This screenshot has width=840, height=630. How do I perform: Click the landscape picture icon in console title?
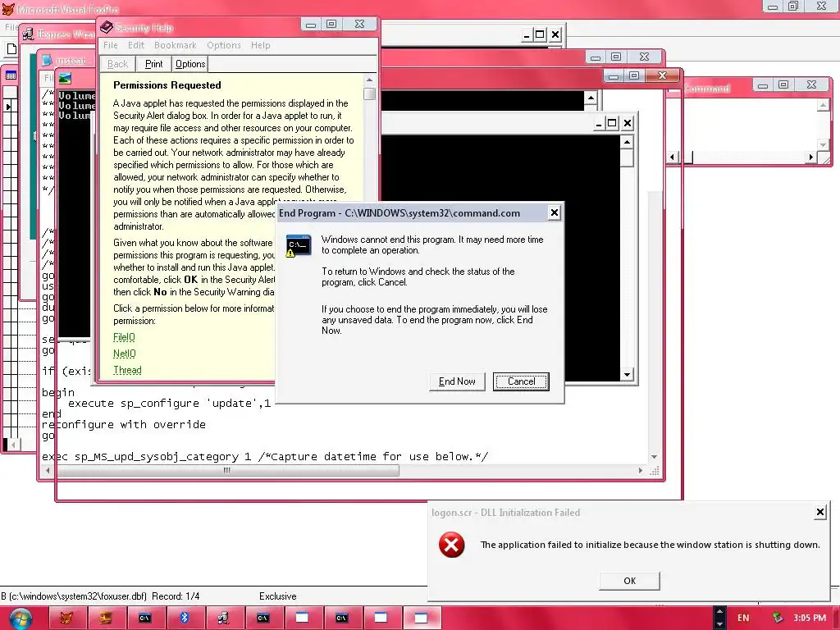tap(65, 78)
